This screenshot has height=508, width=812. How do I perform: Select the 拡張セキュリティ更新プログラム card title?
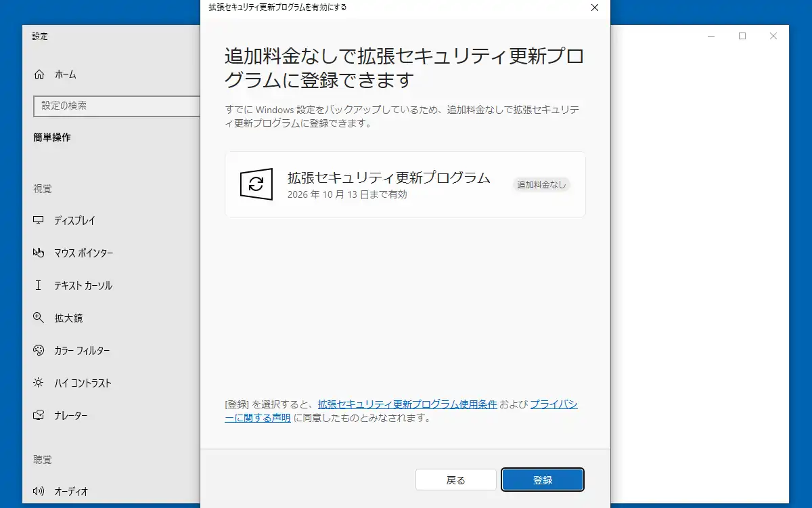pyautogui.click(x=389, y=178)
